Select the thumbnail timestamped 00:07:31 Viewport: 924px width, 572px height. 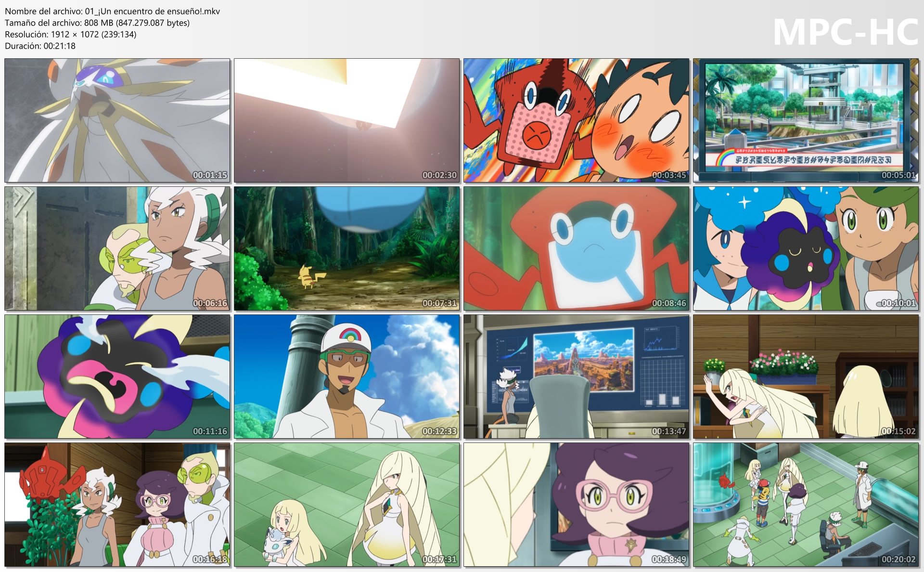pyautogui.click(x=347, y=248)
